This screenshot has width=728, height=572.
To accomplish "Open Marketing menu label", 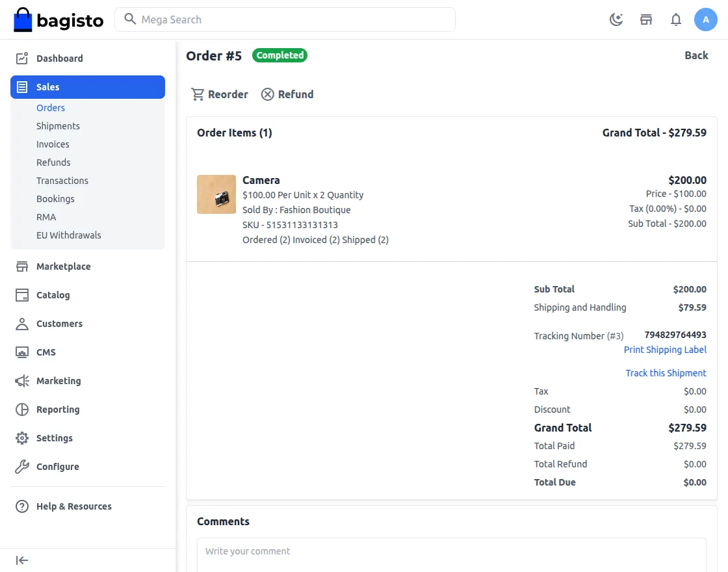I will click(x=58, y=381).
